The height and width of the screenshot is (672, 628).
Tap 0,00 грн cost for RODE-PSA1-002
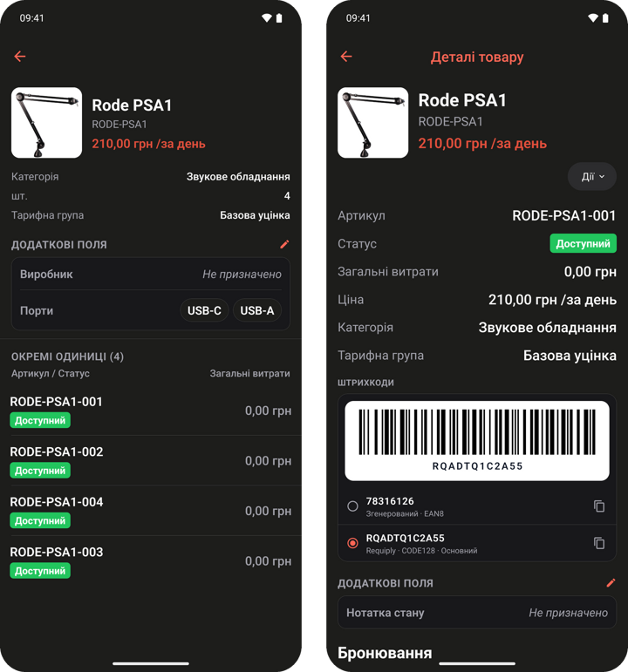tap(268, 461)
